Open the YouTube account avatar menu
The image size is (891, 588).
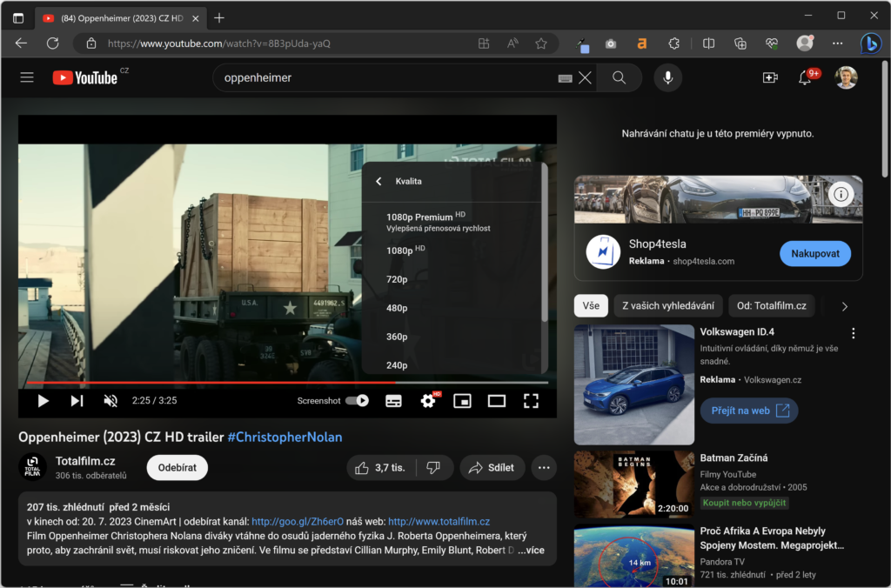pos(846,77)
